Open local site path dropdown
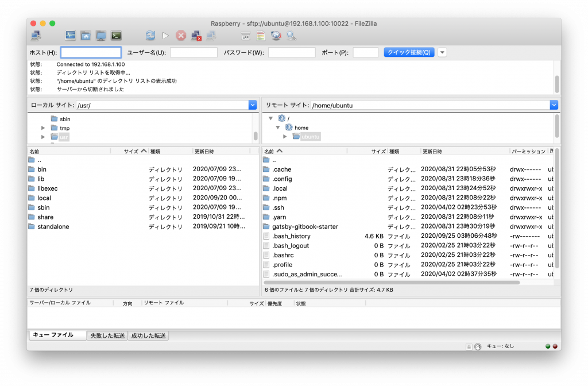This screenshot has width=588, height=386. point(253,105)
